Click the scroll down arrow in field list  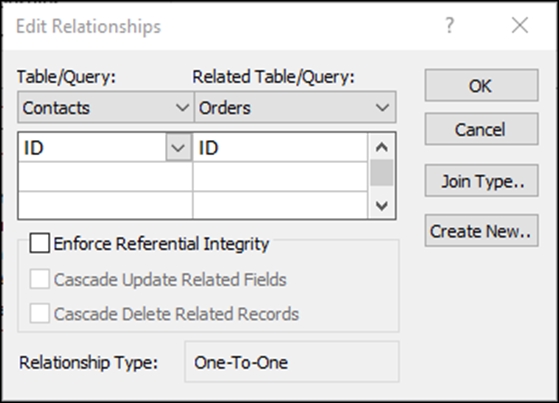tap(382, 206)
